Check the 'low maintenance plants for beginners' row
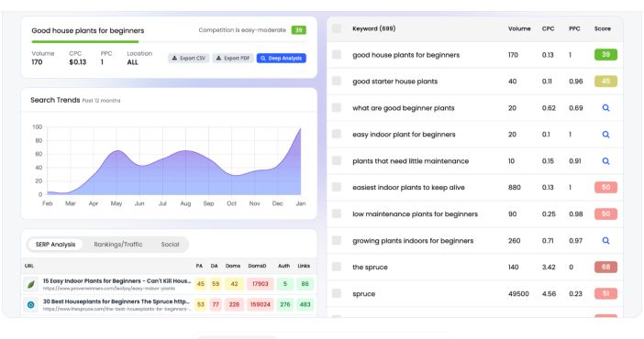 [337, 213]
